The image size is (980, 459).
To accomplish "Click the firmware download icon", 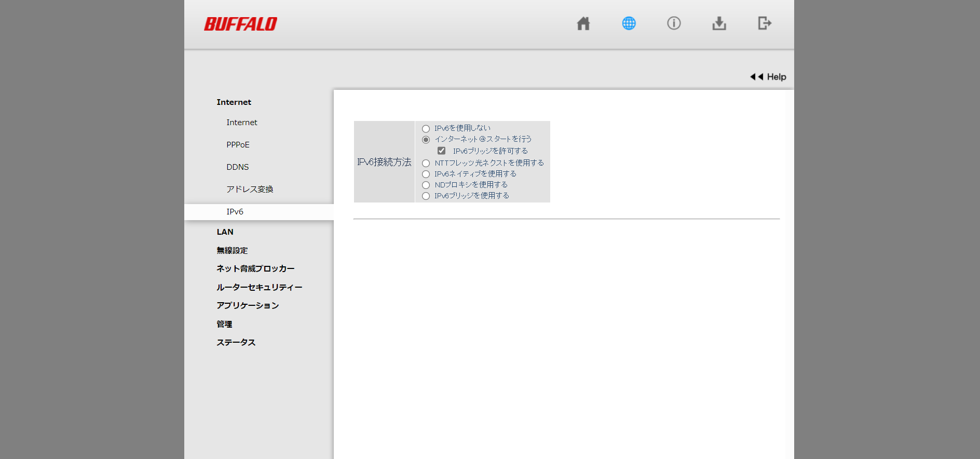I will 719,23.
